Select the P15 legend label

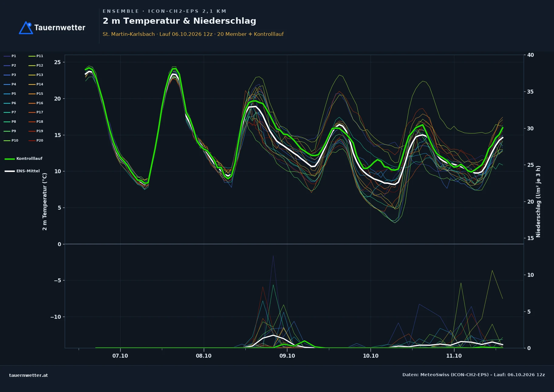[40, 94]
